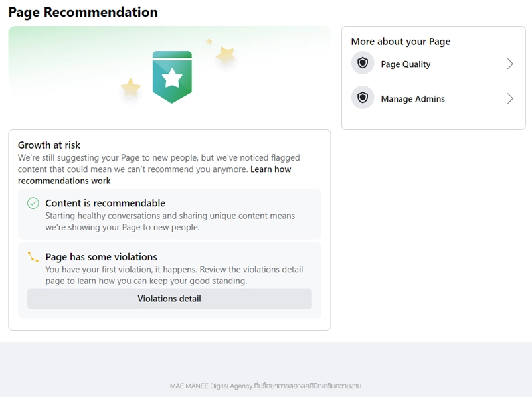Click the More about your Page heading

[400, 41]
